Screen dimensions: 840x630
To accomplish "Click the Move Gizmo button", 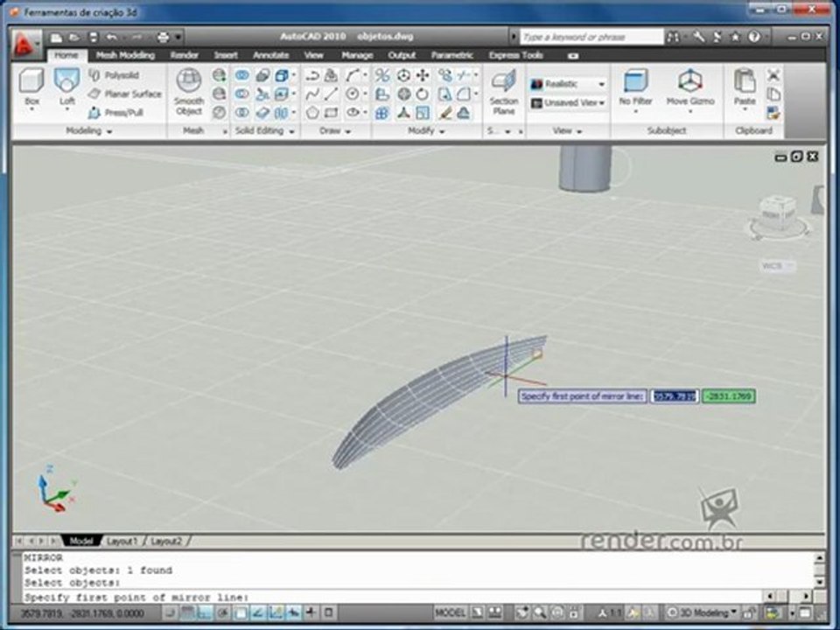I will pyautogui.click(x=690, y=89).
